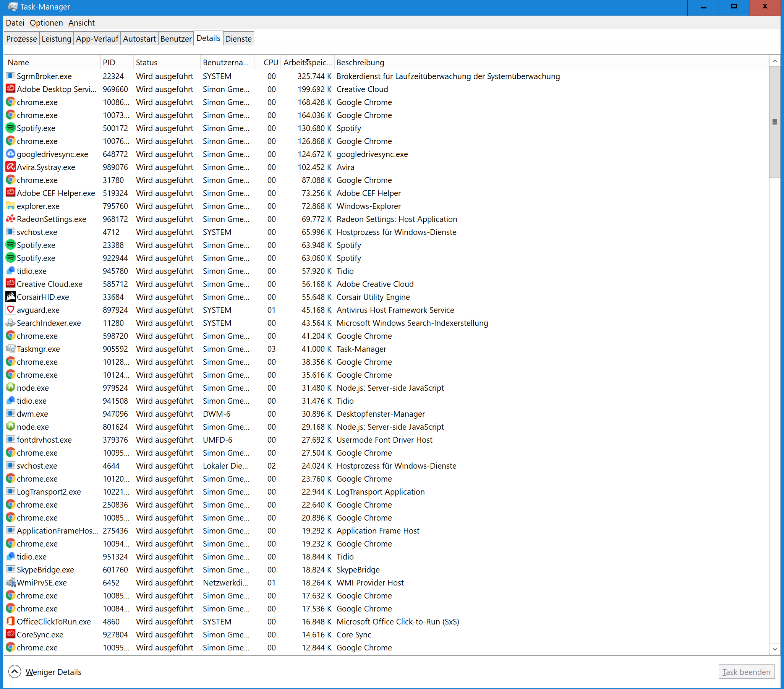
Task: Click the tidio.exe icon with PID 945780
Action: click(10, 271)
